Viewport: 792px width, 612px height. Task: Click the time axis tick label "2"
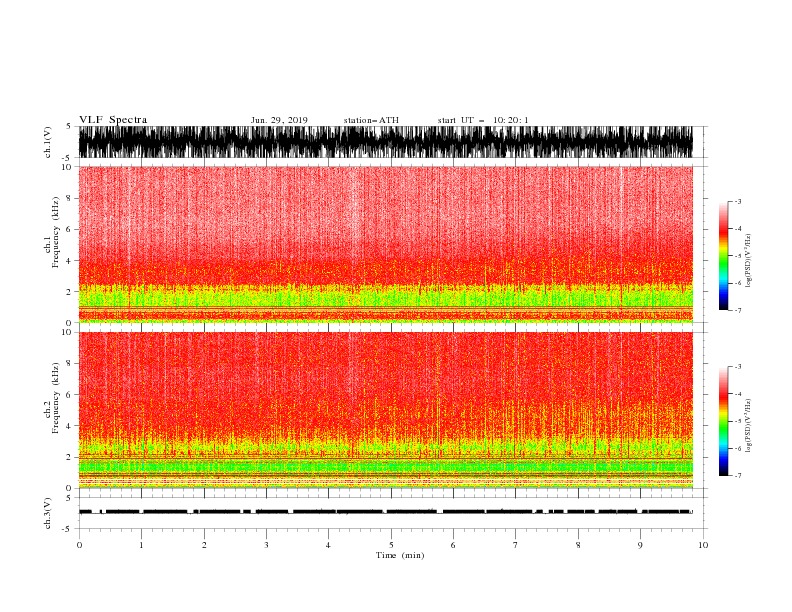204,545
